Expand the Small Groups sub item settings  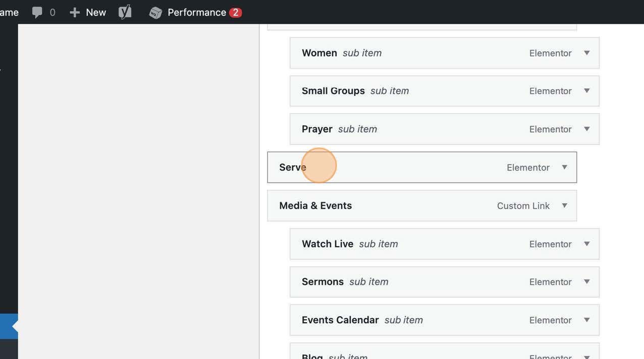click(x=586, y=91)
